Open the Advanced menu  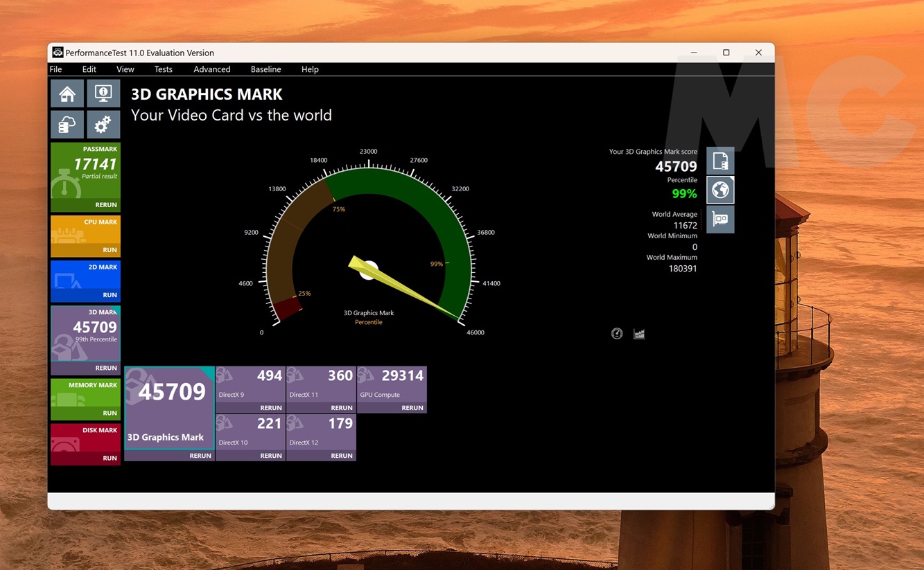click(211, 69)
